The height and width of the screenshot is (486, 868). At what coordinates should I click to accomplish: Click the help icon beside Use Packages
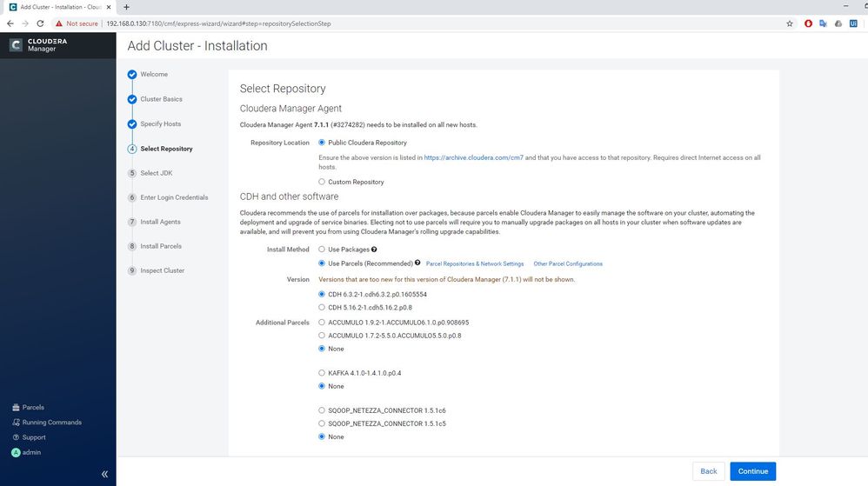point(374,250)
